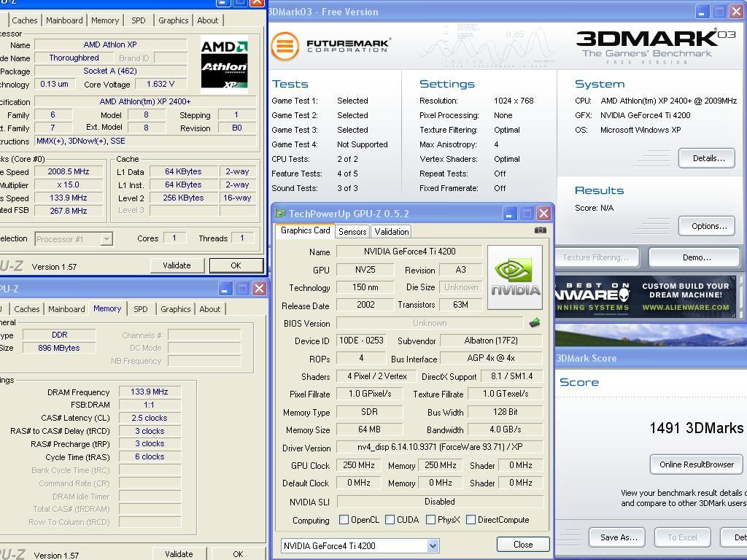Click the Bus Interface AGP 4x value
This screenshot has width=747, height=560.
coord(491,358)
